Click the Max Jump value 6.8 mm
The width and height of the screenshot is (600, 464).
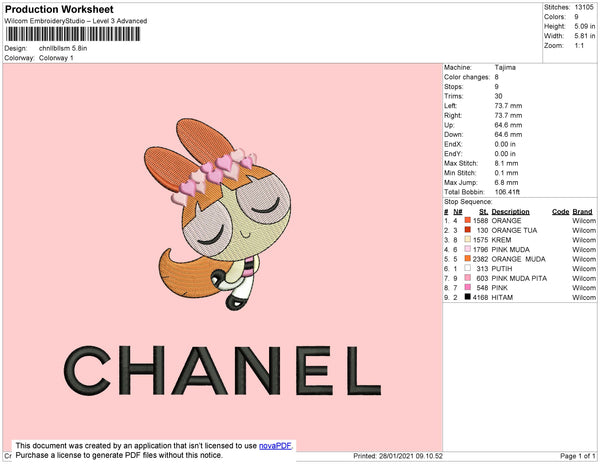pyautogui.click(x=506, y=182)
